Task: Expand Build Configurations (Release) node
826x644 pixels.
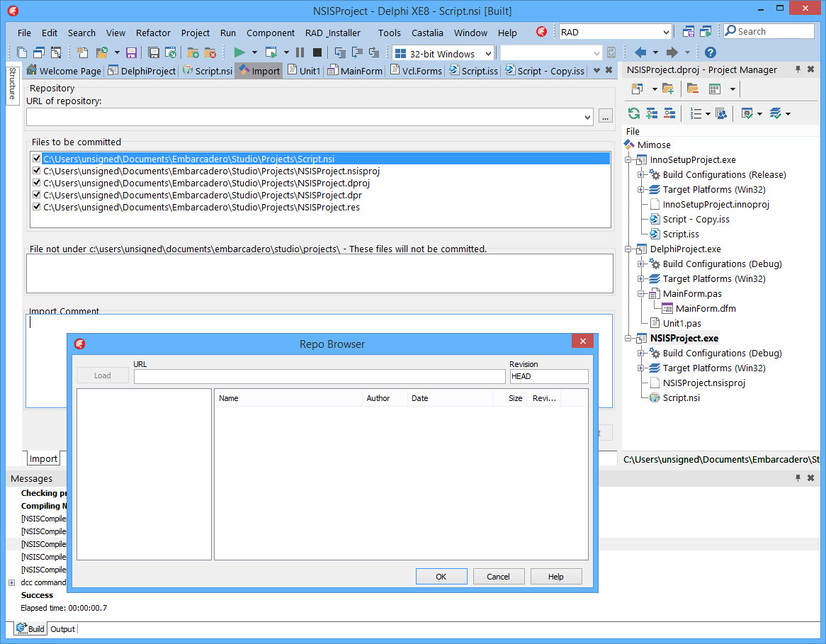Action: tap(640, 174)
